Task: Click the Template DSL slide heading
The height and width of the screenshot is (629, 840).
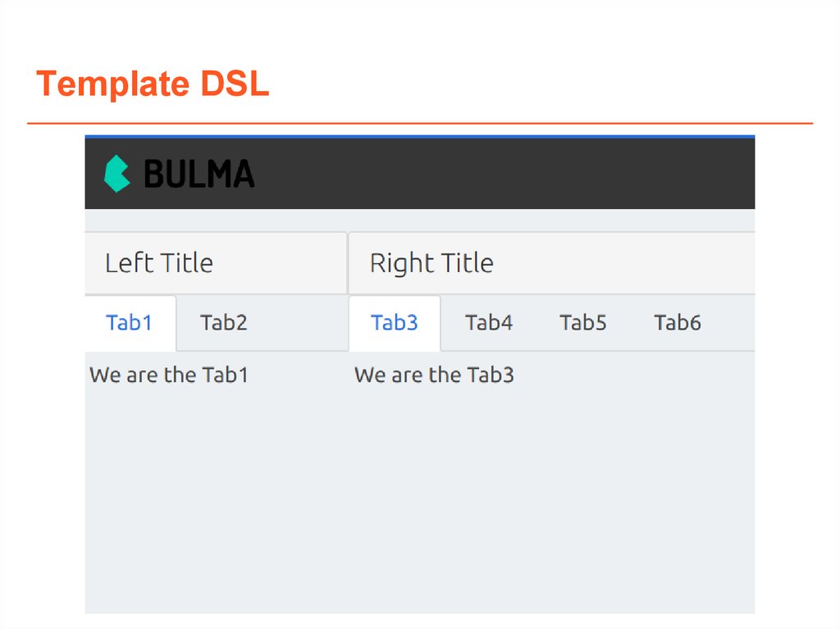Action: tap(153, 84)
